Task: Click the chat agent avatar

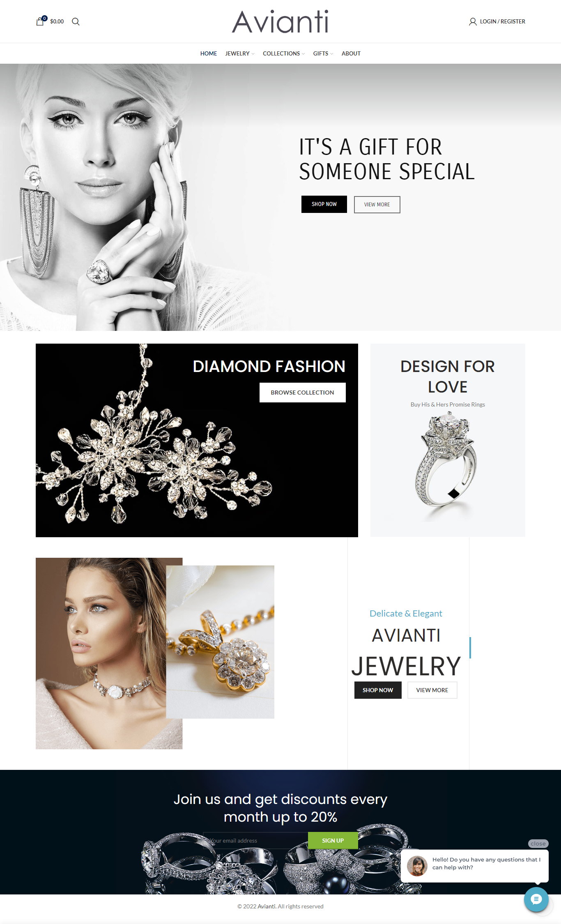Action: pyautogui.click(x=417, y=866)
